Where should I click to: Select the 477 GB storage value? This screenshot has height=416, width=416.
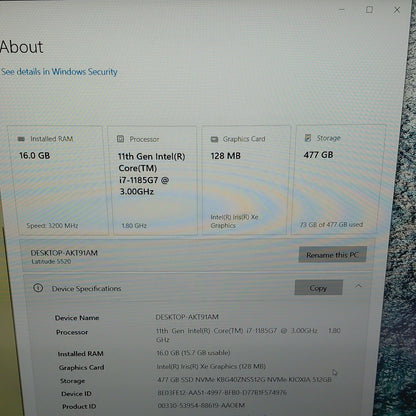coord(318,155)
